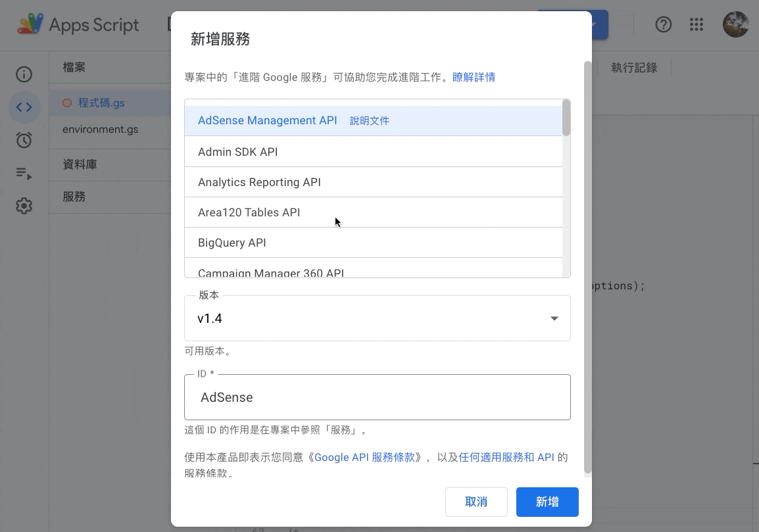Viewport: 759px width, 532px height.
Task: Open Project Settings gear icon
Action: click(x=24, y=206)
